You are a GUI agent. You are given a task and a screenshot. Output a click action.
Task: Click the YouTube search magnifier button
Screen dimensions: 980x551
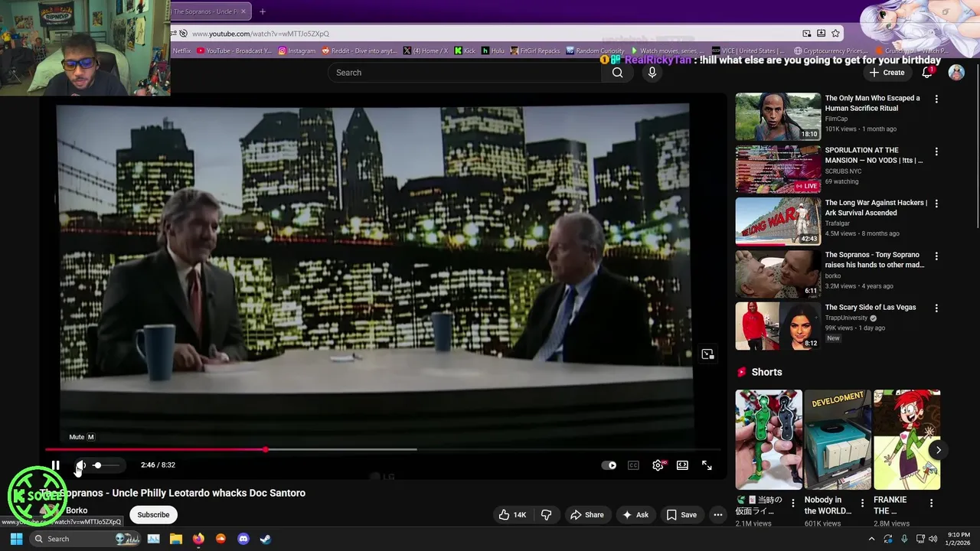tap(617, 73)
